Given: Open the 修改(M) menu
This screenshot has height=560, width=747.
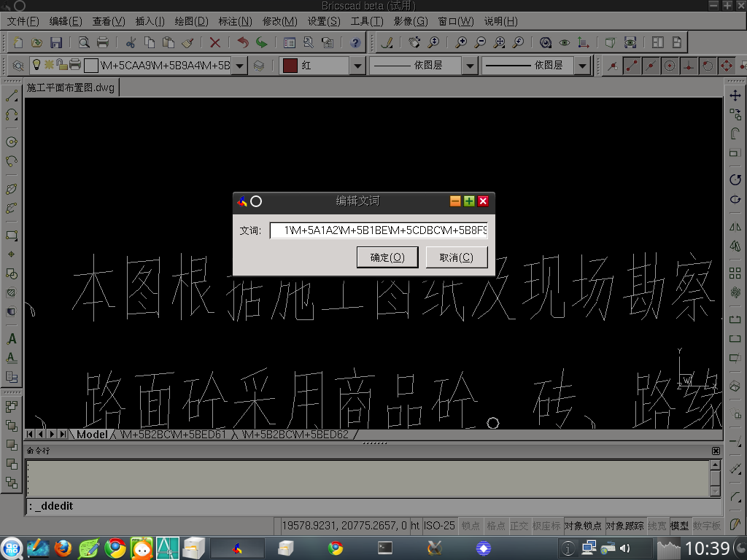Looking at the screenshot, I should [279, 21].
